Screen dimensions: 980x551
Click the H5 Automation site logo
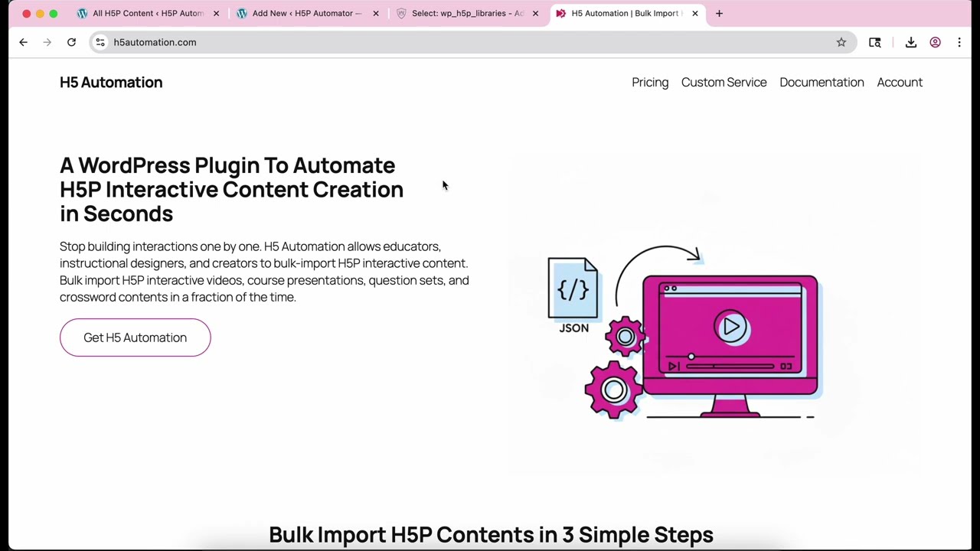(x=111, y=82)
